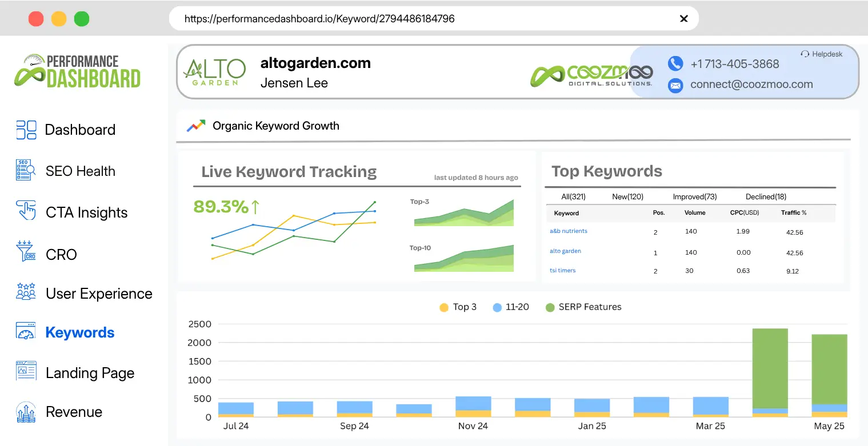The image size is (868, 446).
Task: Toggle the SERP Features green legend swatch
Action: pos(550,307)
